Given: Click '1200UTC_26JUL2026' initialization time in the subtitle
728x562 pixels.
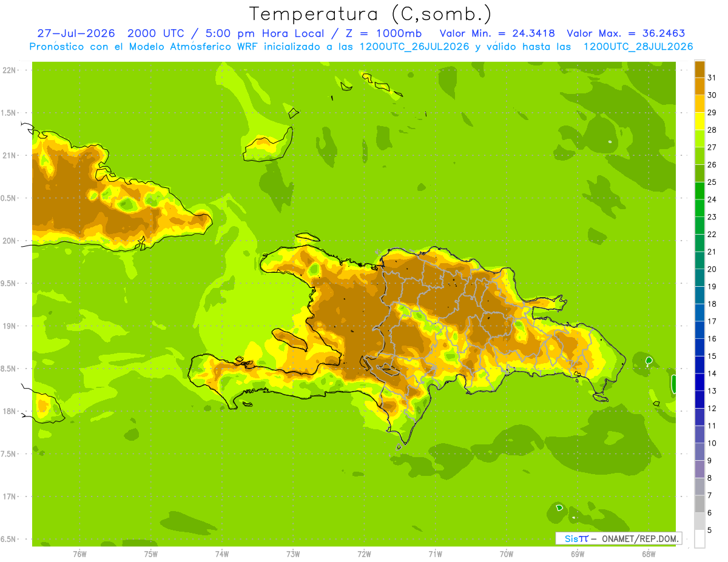Looking at the screenshot, I should [x=414, y=47].
